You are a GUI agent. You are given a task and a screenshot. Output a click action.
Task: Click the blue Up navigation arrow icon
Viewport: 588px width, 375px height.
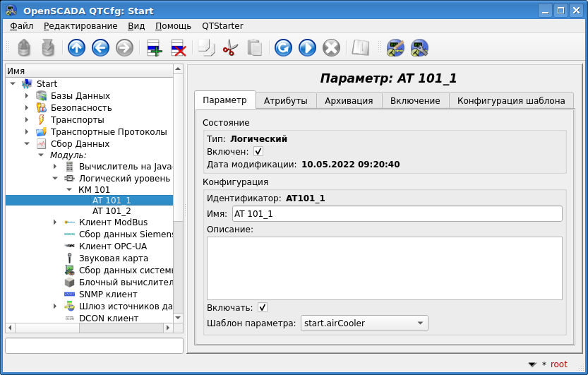coord(76,48)
